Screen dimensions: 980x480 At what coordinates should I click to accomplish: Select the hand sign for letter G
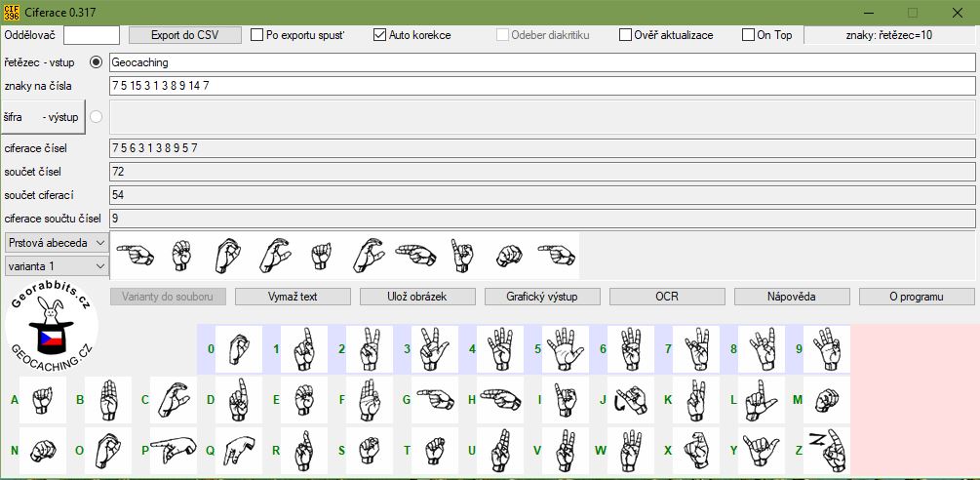(434, 400)
